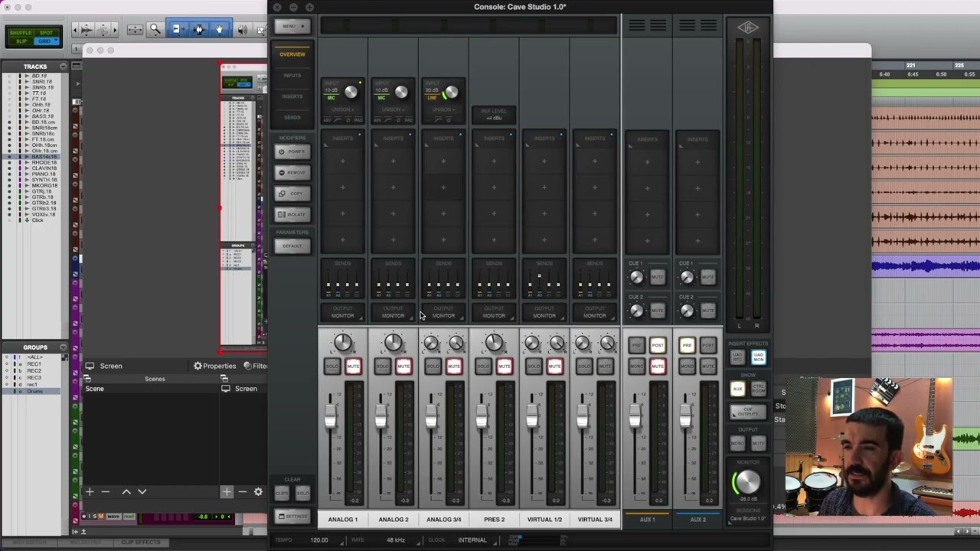Open Console SETTINGS window
The image size is (980, 551).
pos(292,516)
